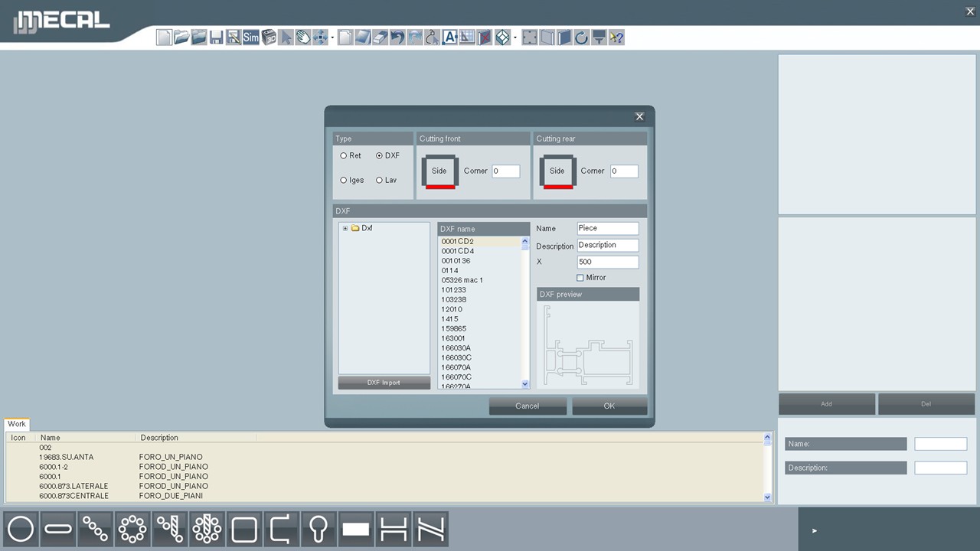
Task: Select the Lav type radio button
Action: 379,181
